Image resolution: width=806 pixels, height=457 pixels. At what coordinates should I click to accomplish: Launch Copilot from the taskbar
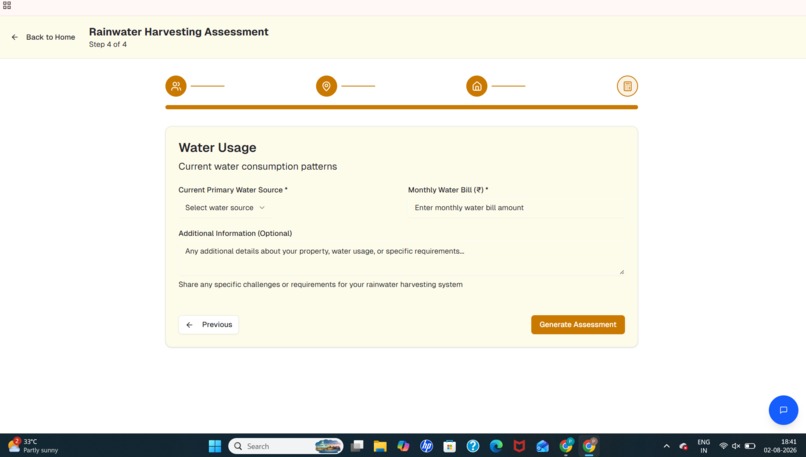[403, 446]
